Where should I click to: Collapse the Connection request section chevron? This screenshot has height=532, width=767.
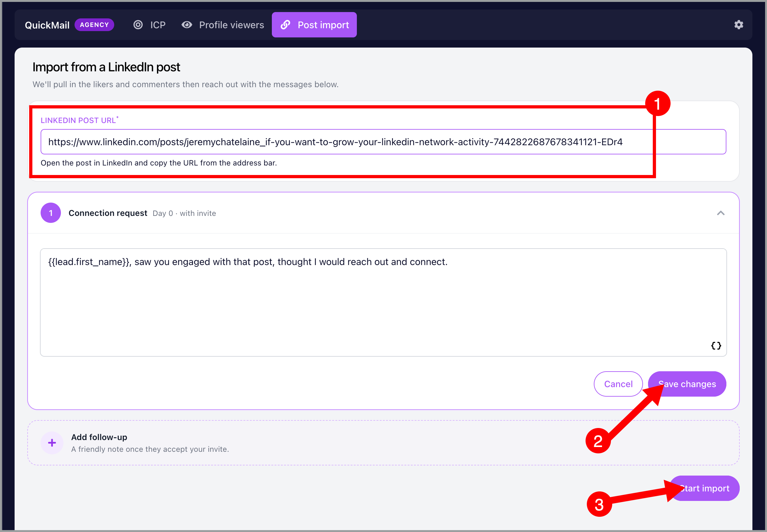click(x=721, y=213)
